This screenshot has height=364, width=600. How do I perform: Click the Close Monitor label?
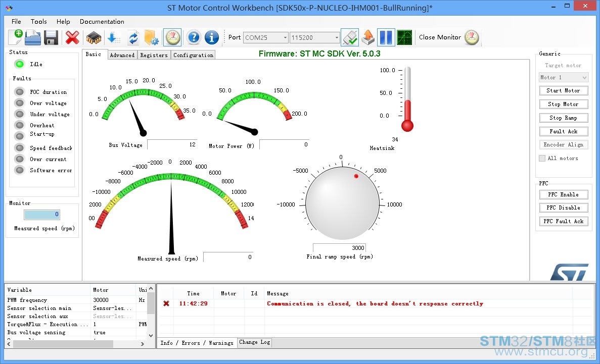click(440, 37)
